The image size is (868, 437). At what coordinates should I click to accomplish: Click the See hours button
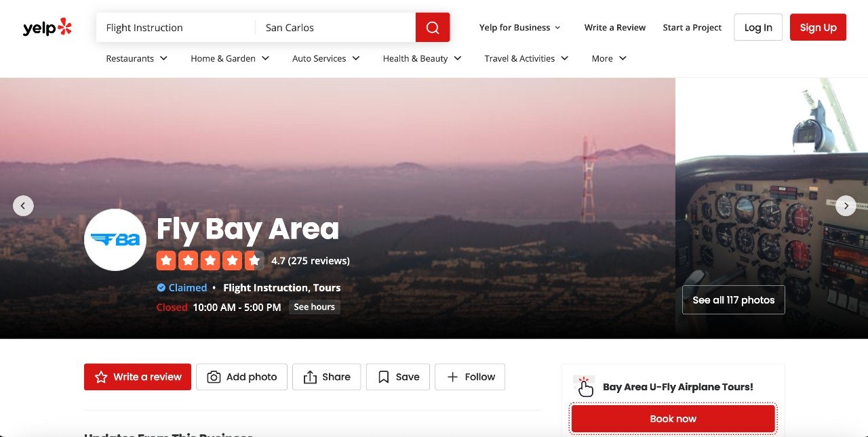314,307
